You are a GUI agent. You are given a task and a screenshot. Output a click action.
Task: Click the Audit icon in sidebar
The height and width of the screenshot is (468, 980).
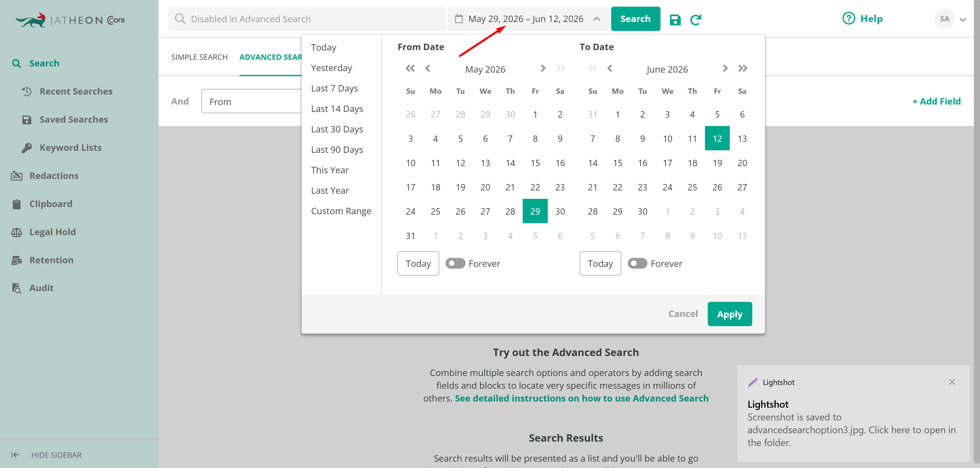click(x=16, y=288)
